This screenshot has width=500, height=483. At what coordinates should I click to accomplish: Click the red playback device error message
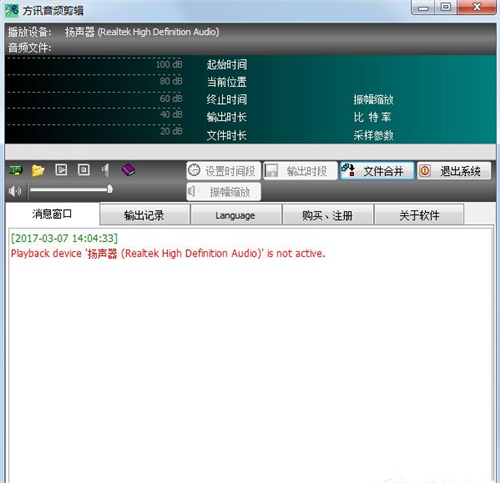168,253
